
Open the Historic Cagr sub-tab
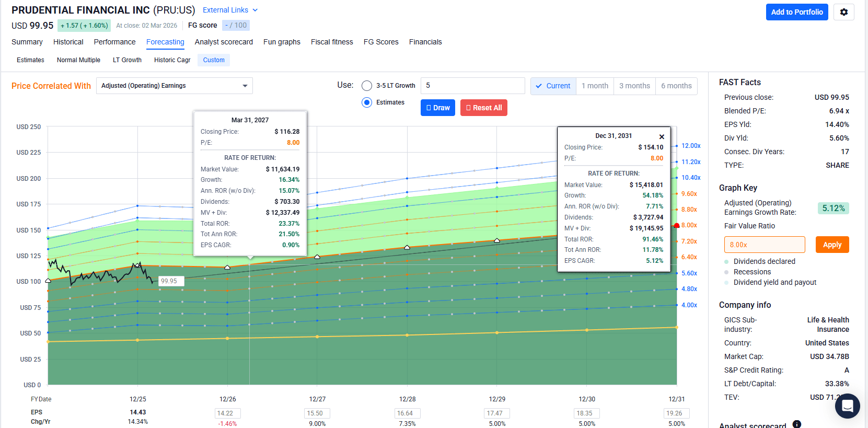(x=172, y=60)
